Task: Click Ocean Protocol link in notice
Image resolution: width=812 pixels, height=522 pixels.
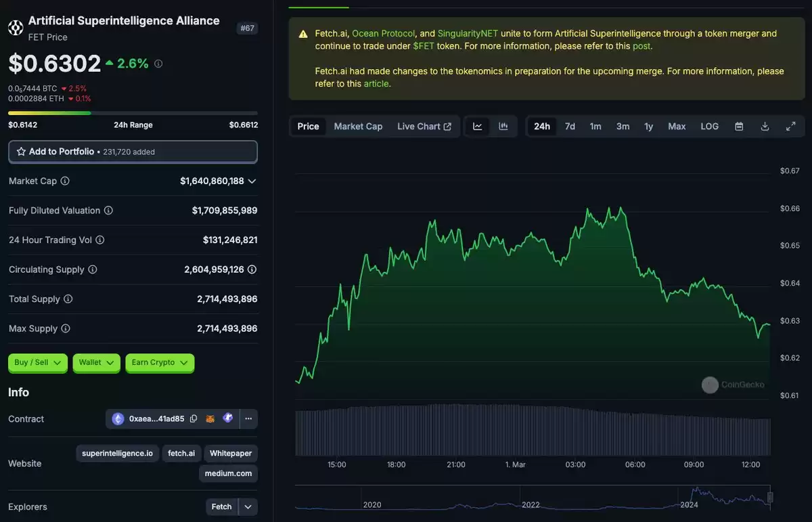Action: [x=384, y=33]
